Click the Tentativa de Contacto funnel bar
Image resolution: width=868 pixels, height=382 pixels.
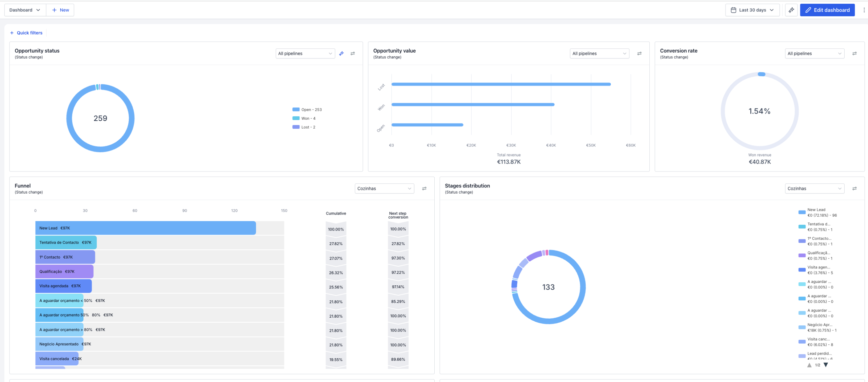point(66,242)
